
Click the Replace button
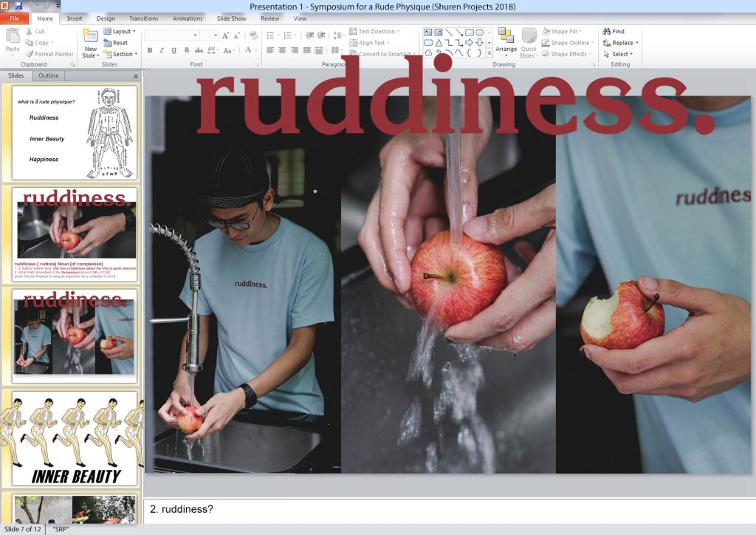pos(620,43)
